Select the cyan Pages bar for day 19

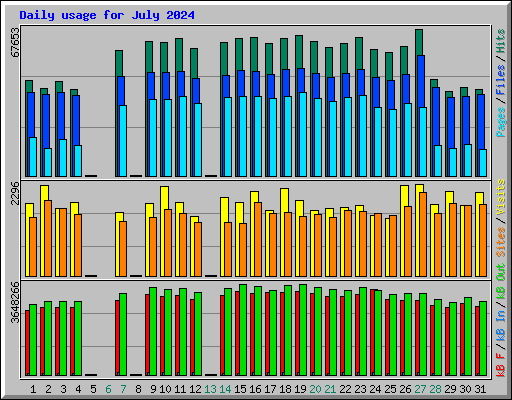[303, 135]
